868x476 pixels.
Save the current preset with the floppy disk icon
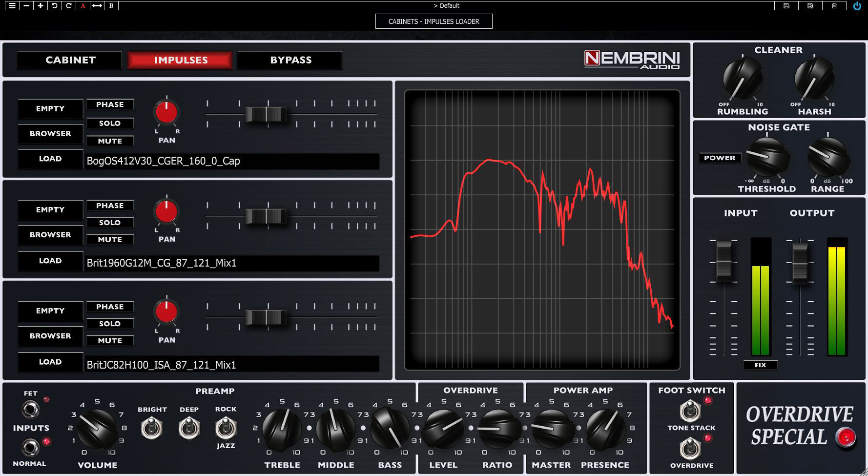click(x=786, y=6)
